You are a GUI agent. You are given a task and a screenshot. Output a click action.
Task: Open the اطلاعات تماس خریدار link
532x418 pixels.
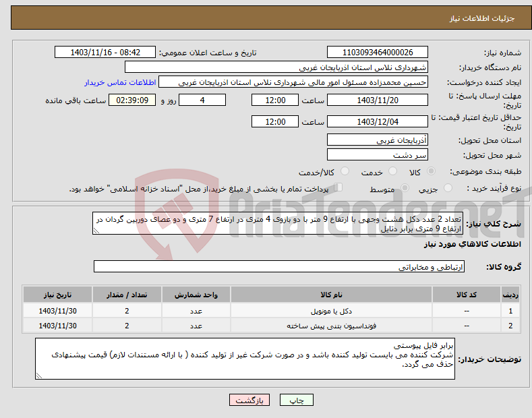click(x=120, y=82)
